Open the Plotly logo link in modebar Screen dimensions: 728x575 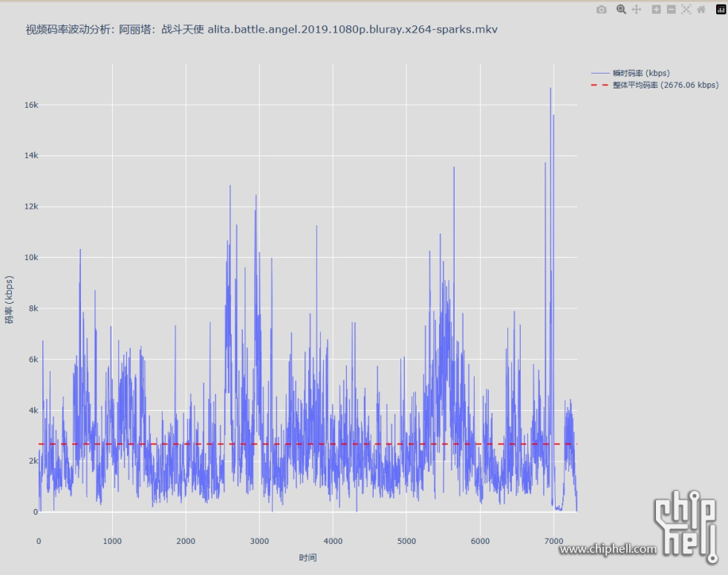click(x=721, y=10)
